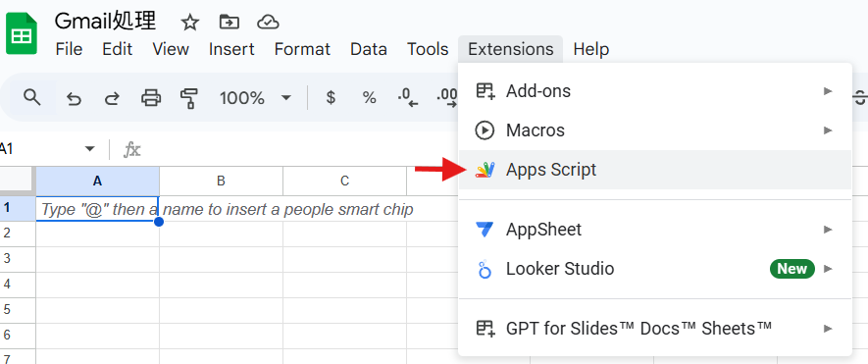Open the Tools menu
868x364 pixels.
[x=428, y=49]
